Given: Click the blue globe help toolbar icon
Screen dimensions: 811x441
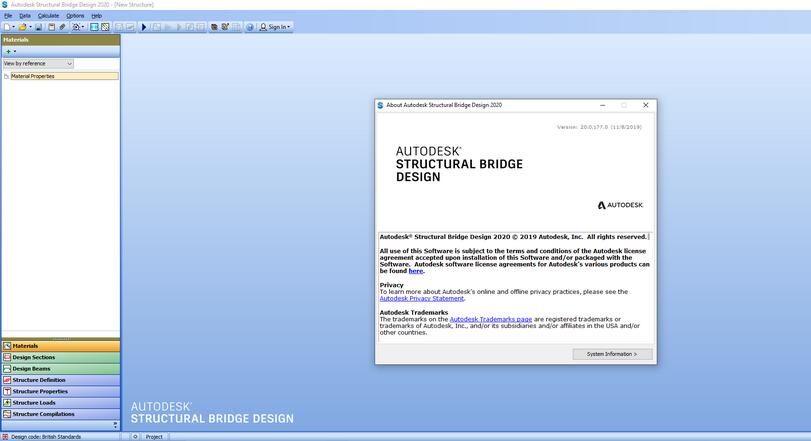Looking at the screenshot, I should (250, 27).
